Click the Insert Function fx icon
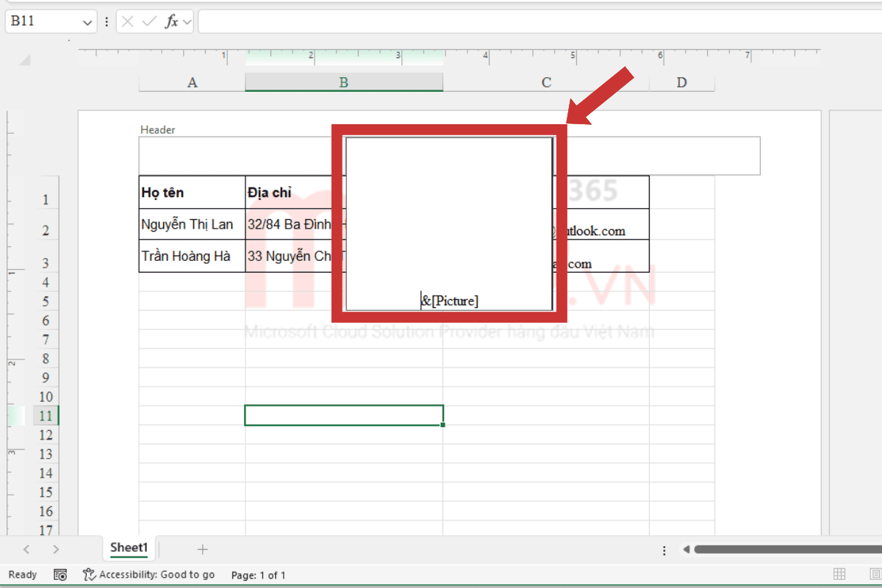 click(171, 21)
